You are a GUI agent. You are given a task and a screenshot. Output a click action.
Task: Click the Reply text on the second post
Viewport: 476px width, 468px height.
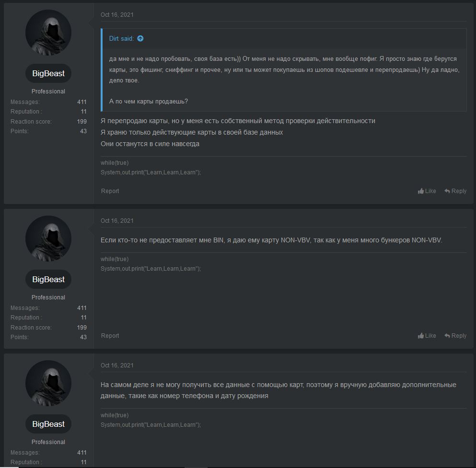coord(459,336)
